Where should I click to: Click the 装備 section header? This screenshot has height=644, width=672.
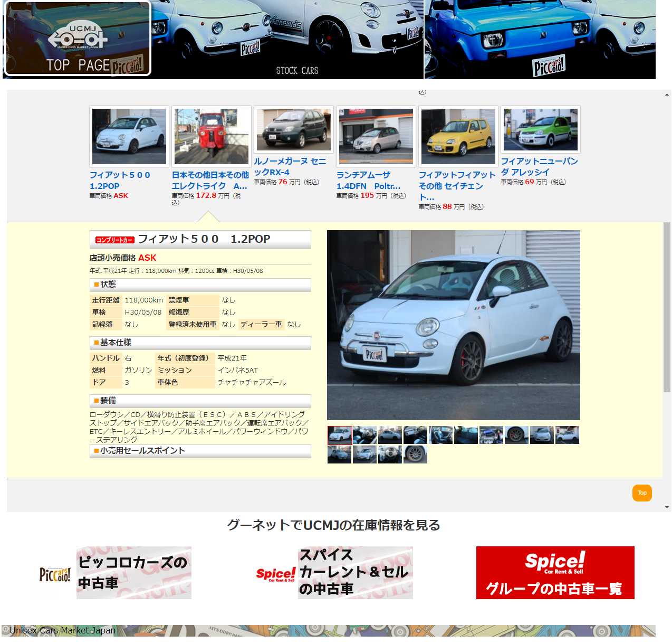coord(200,401)
